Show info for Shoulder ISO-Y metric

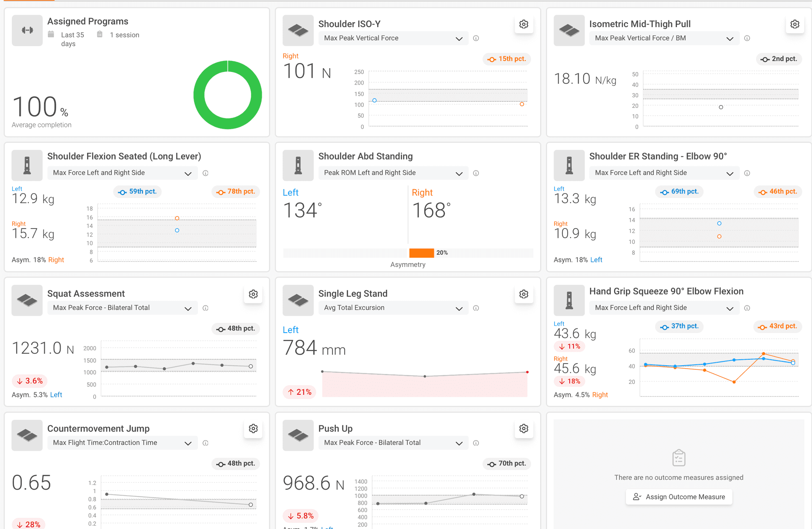[x=476, y=38]
